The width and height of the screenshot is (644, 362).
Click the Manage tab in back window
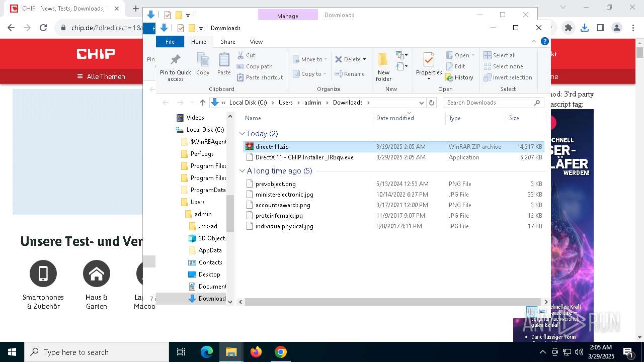[288, 15]
